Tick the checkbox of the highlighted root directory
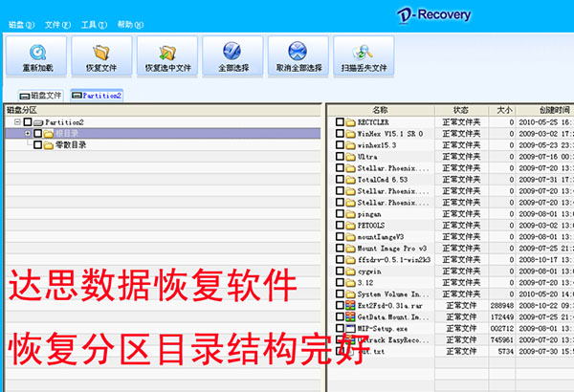 37,133
